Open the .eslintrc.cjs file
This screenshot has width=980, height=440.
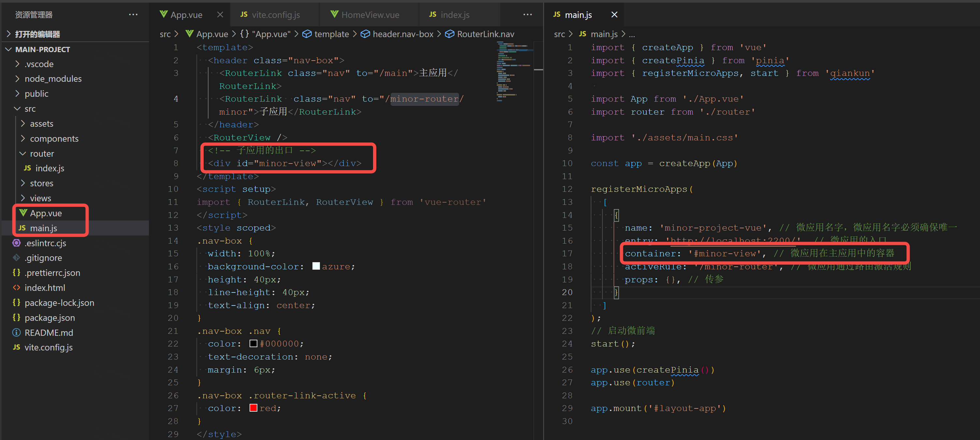pyautogui.click(x=75, y=243)
